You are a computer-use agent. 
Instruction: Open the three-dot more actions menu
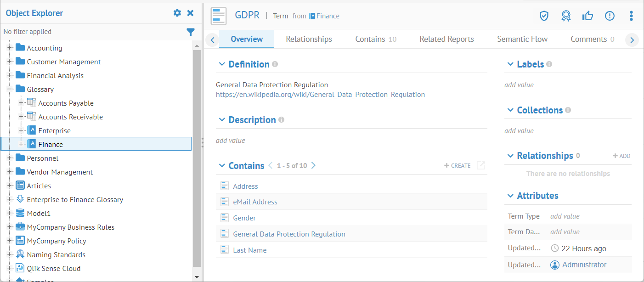(x=631, y=16)
